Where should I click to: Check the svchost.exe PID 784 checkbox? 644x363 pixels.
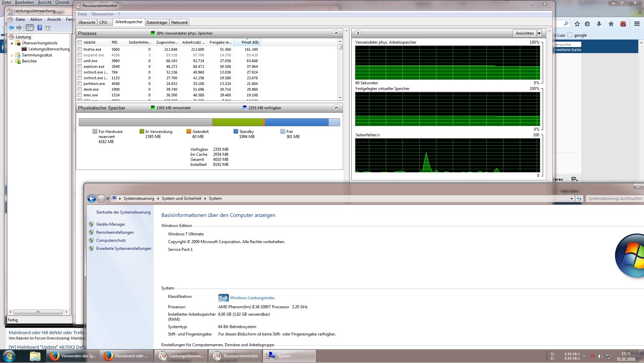(80, 72)
